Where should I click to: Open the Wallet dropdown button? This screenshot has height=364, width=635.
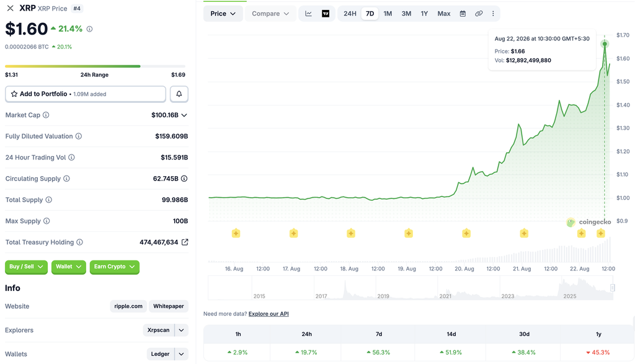pos(68,267)
